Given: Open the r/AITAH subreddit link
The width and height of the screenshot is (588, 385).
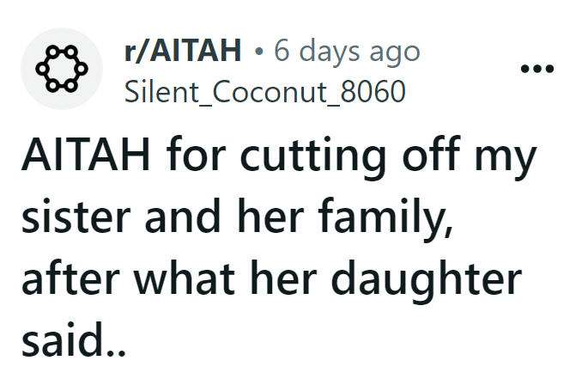Looking at the screenshot, I should tap(182, 52).
